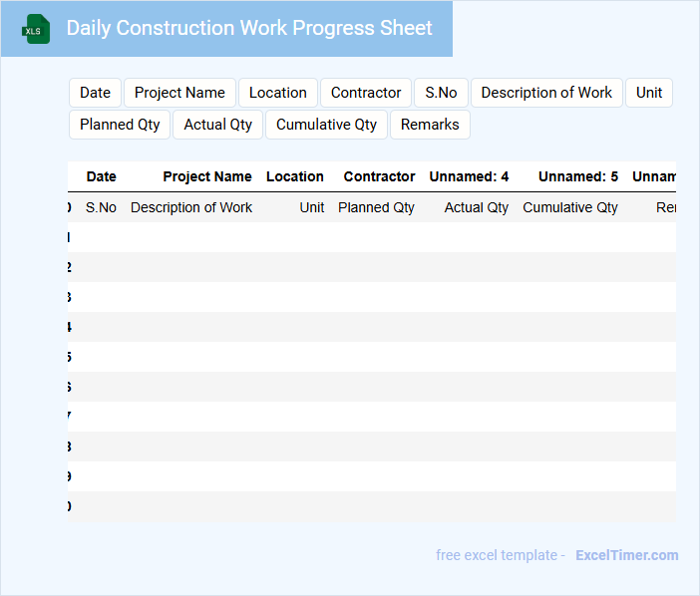700x596 pixels.
Task: Open the ExcelTimer.com link
Action: coord(626,555)
